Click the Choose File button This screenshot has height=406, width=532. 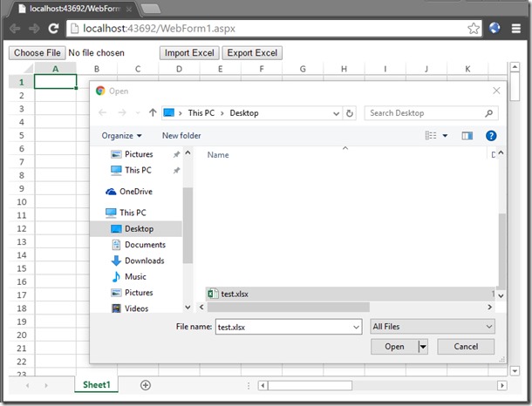click(38, 53)
